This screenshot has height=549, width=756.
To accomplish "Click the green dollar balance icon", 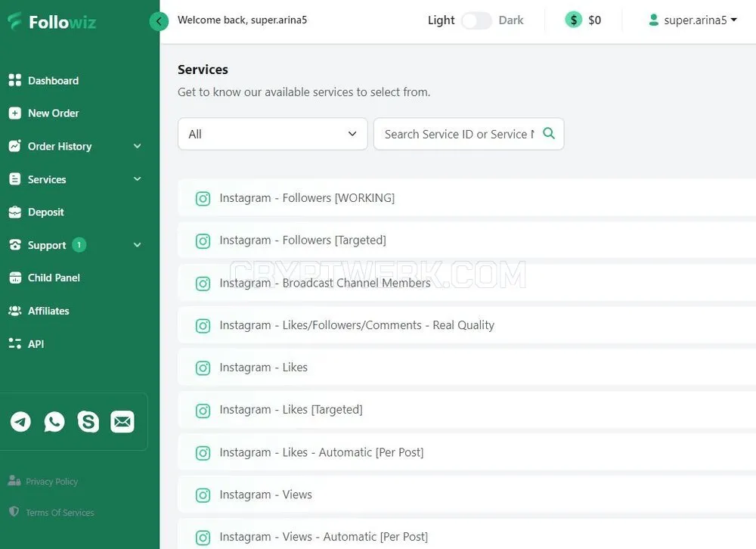I will point(573,20).
